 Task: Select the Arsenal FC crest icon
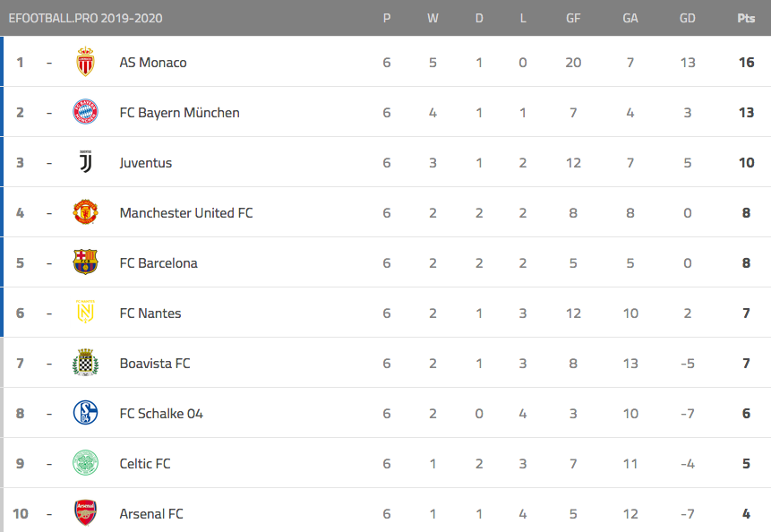(86, 513)
